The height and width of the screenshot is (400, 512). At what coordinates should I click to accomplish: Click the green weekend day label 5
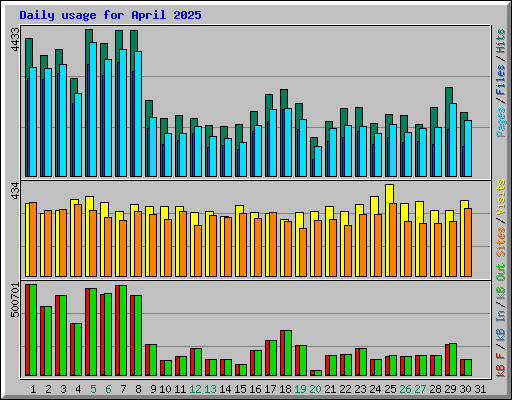(x=93, y=389)
